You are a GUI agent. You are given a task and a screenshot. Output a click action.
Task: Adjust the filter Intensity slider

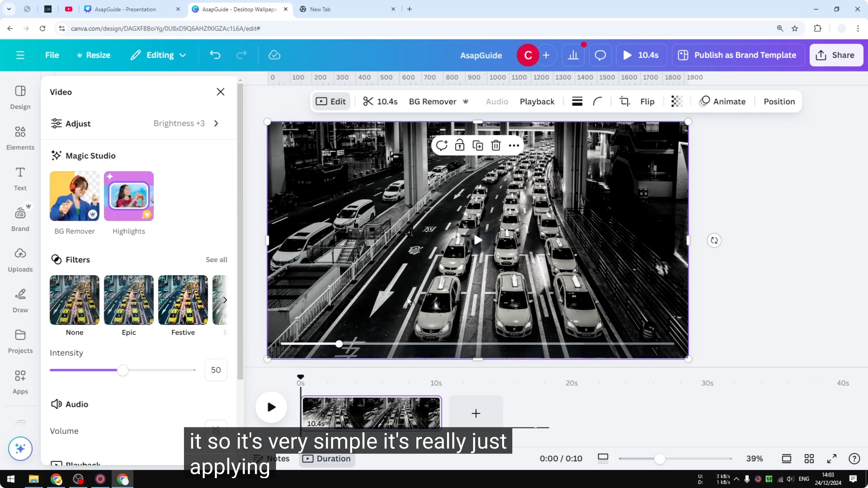(x=123, y=370)
